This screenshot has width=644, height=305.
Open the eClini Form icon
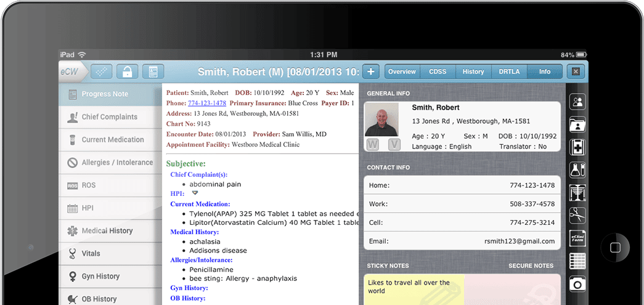(577, 238)
